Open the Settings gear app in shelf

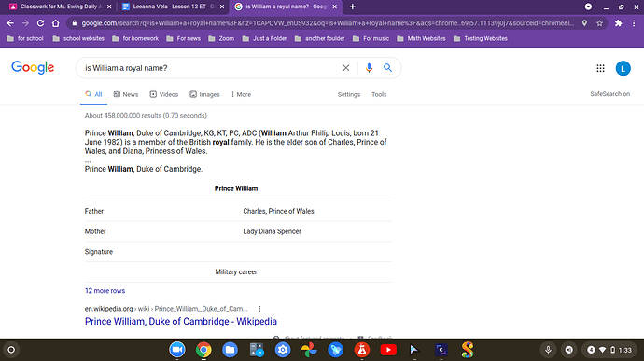tap(283, 350)
